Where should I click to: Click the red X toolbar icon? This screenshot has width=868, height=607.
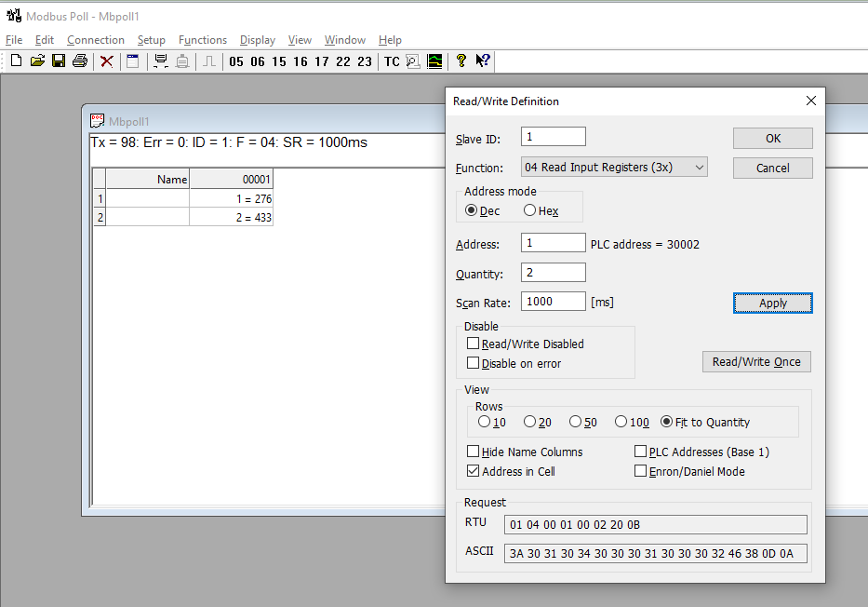[x=107, y=61]
